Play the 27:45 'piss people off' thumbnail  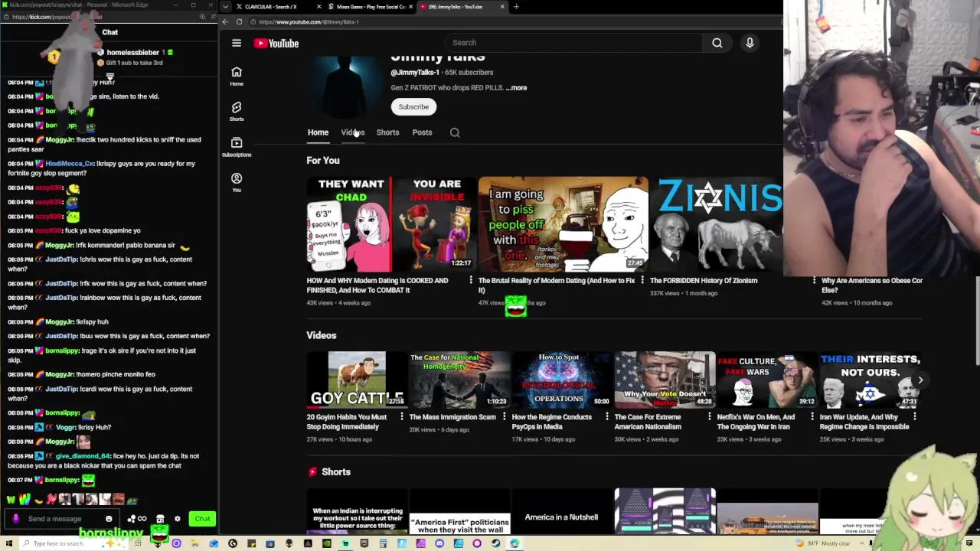(563, 225)
